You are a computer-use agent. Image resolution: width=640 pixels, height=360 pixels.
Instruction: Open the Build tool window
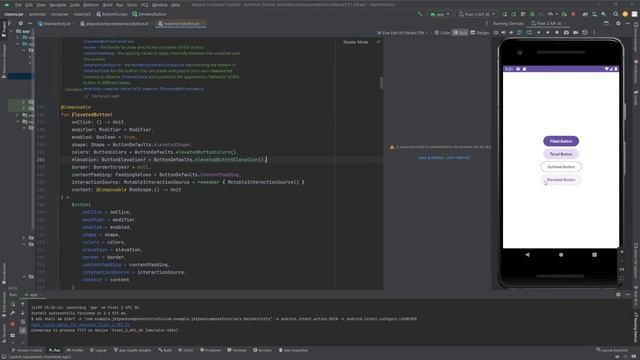(x=165, y=350)
